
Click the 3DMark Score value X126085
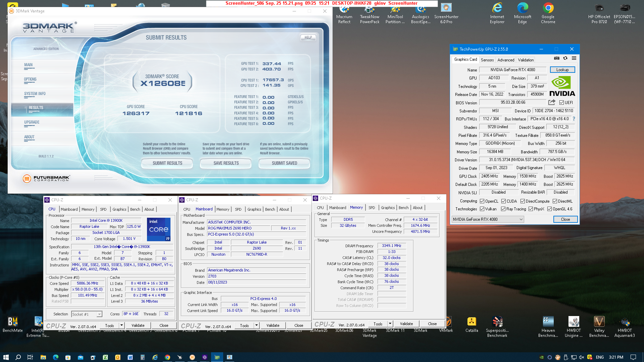[x=163, y=84]
